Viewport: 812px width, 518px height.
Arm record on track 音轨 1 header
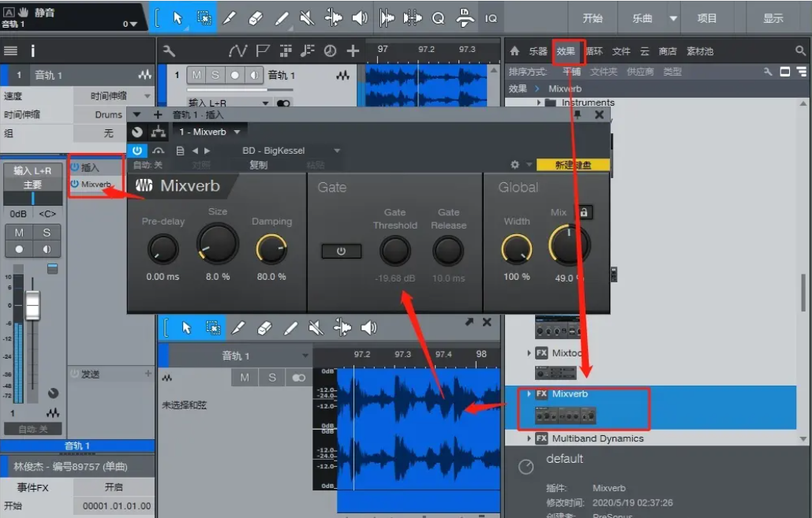234,75
